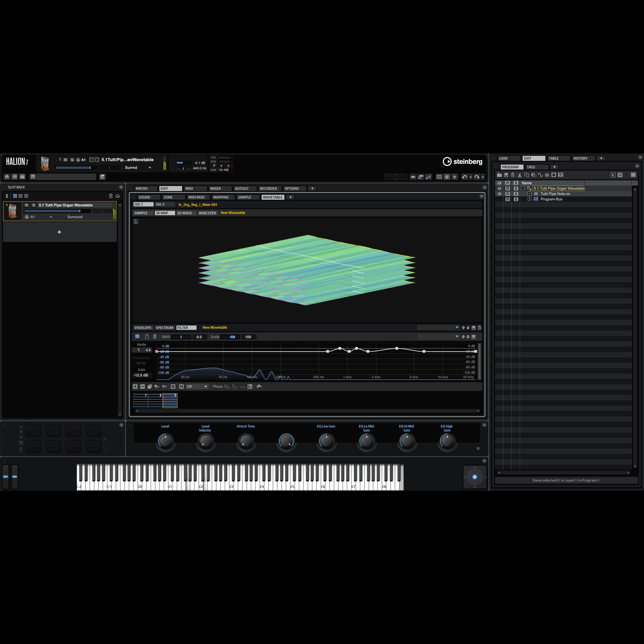The height and width of the screenshot is (644, 644).
Task: Open the undo history dropdown arrow
Action: [471, 177]
